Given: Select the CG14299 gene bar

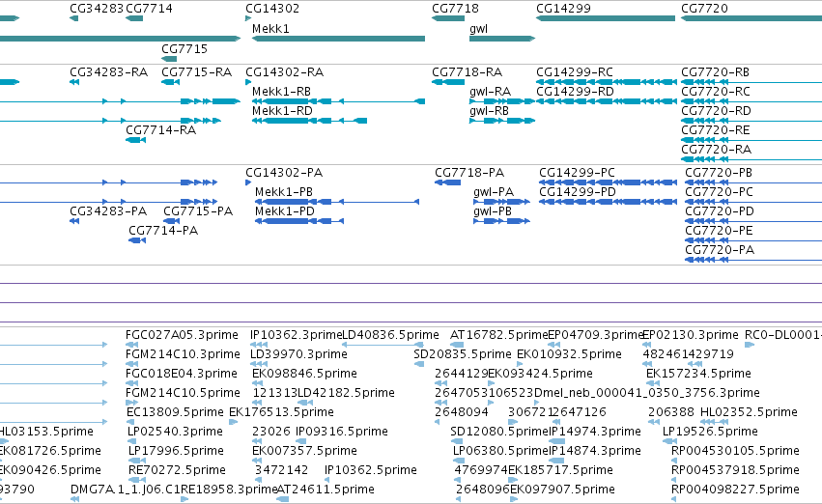Looking at the screenshot, I should click(x=606, y=18).
